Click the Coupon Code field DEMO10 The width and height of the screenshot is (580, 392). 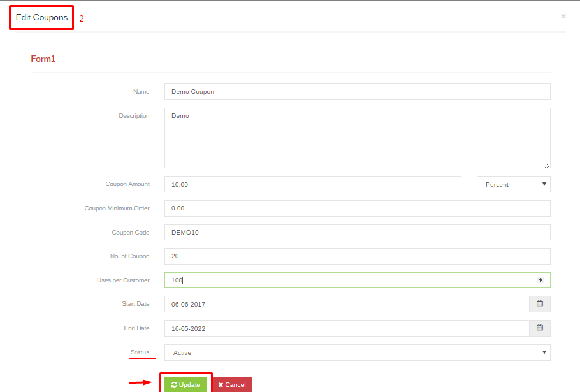358,232
